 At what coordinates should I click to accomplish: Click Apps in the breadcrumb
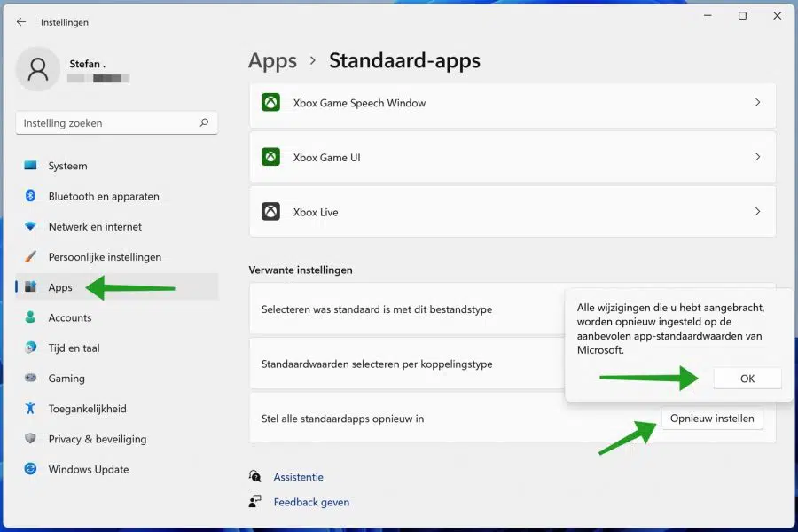(x=272, y=61)
